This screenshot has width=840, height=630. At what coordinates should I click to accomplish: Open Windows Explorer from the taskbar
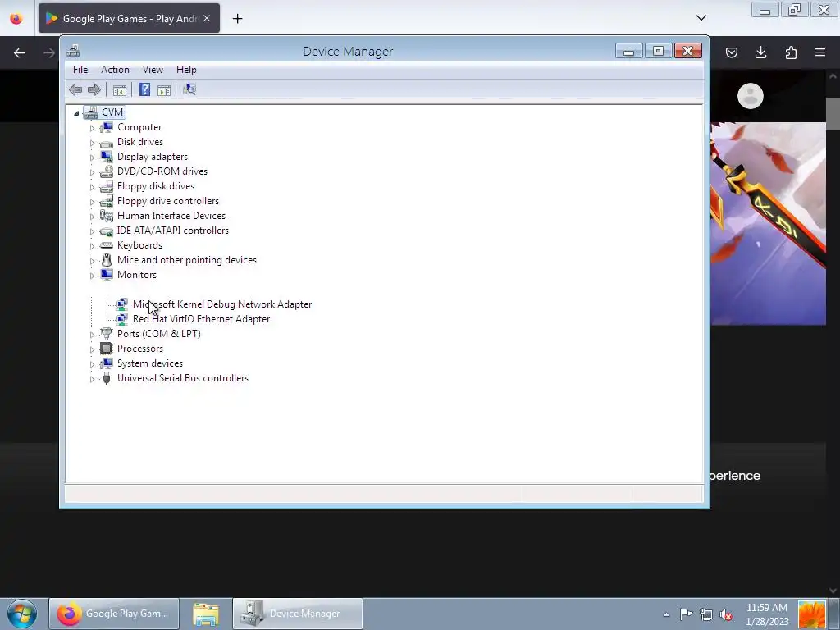(x=206, y=614)
